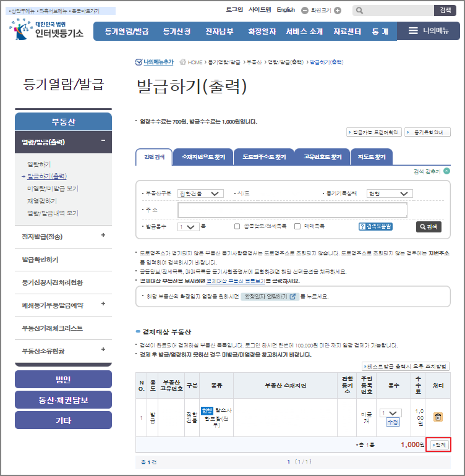465x476 pixels.
Task: Click 부동산 category header
Action: pos(63,122)
